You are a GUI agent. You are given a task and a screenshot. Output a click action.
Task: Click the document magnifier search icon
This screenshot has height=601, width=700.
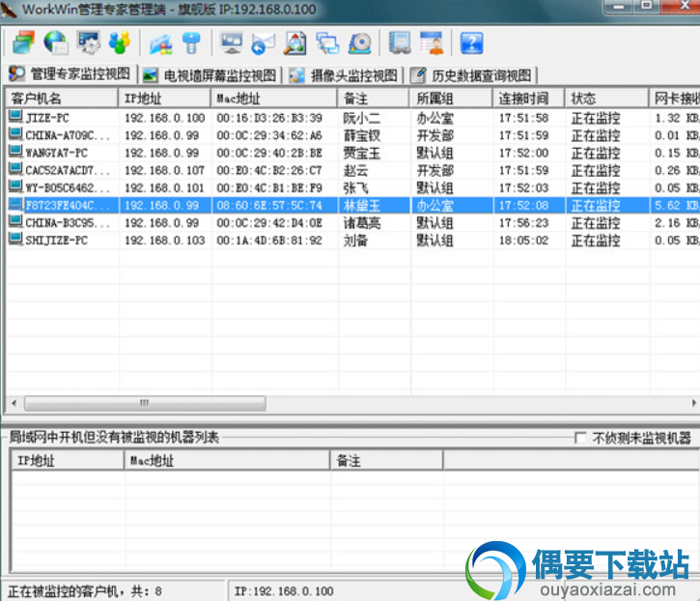point(294,43)
